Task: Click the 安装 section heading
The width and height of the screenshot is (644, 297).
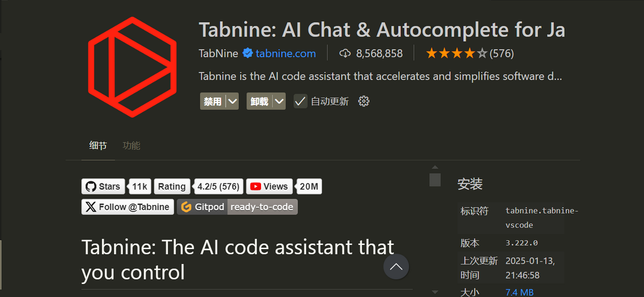Action: click(x=470, y=184)
